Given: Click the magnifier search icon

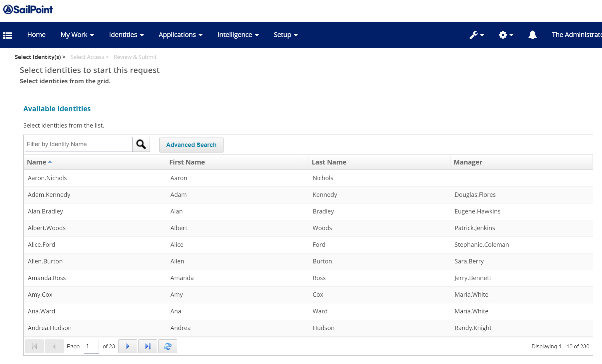Looking at the screenshot, I should pyautogui.click(x=141, y=144).
